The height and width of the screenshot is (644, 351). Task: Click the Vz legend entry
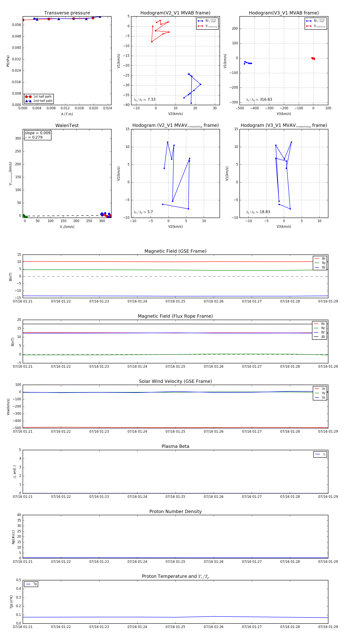pyautogui.click(x=320, y=398)
